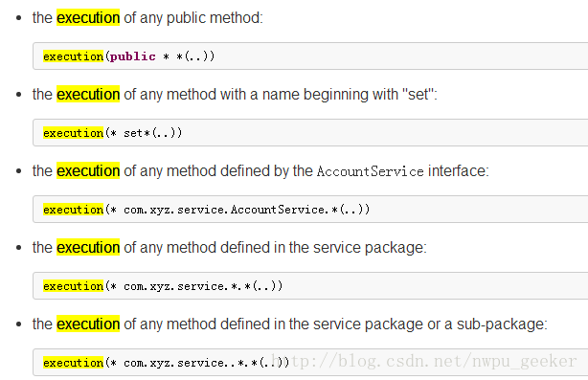The width and height of the screenshot is (588, 380).
Task: Click the bullet point before 'any public method'
Action: 19,18
